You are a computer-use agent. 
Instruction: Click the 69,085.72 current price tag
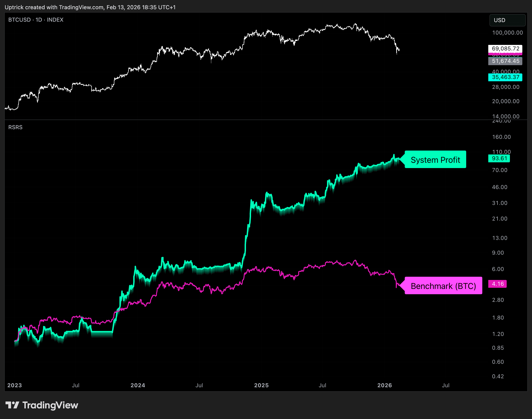[x=505, y=48]
